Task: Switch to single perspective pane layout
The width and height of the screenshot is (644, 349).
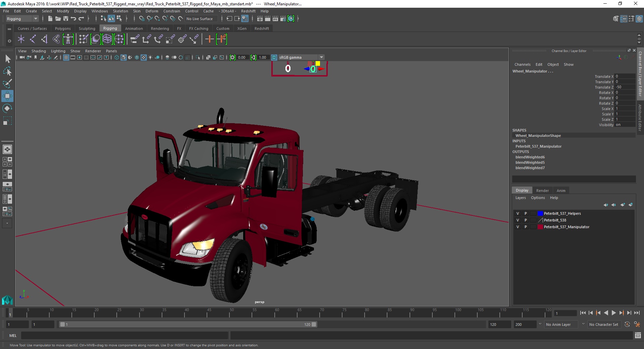Action: (7, 149)
